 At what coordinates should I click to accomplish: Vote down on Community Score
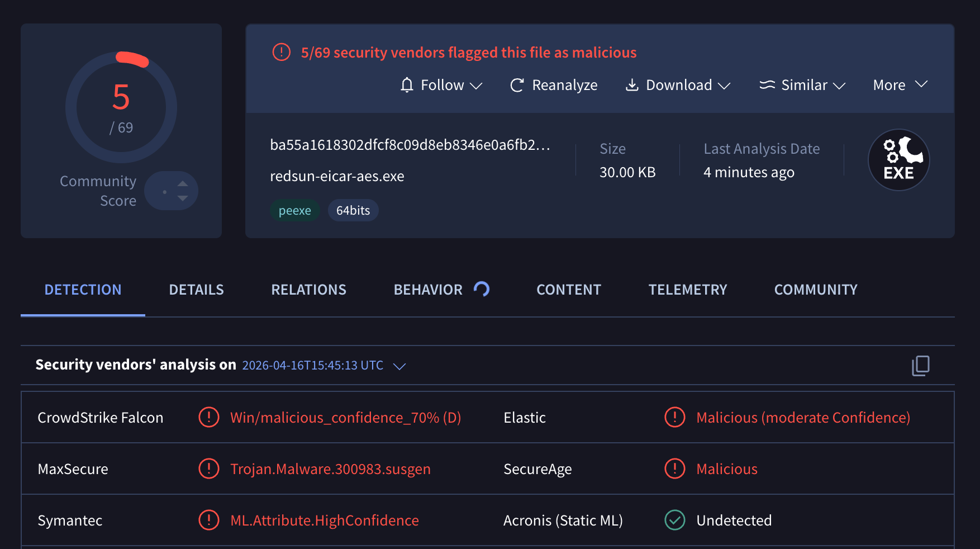click(183, 198)
